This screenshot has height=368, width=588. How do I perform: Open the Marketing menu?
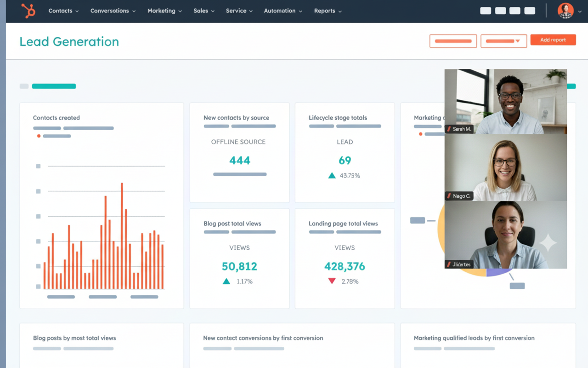(x=164, y=11)
